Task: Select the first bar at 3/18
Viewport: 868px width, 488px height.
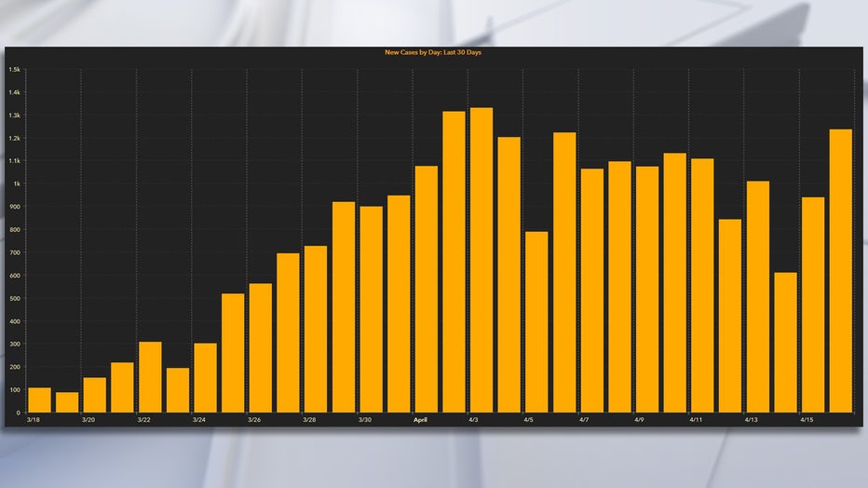Action: click(x=39, y=400)
